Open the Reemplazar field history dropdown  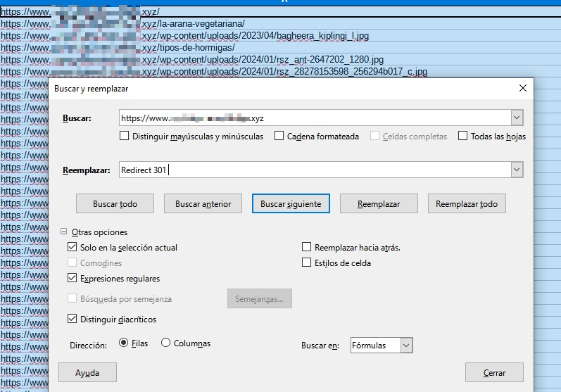pyautogui.click(x=517, y=170)
